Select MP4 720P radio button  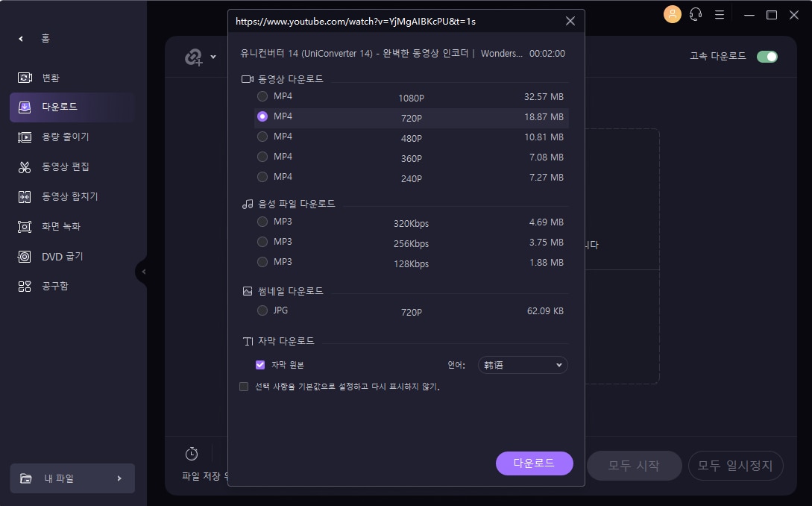pos(262,116)
